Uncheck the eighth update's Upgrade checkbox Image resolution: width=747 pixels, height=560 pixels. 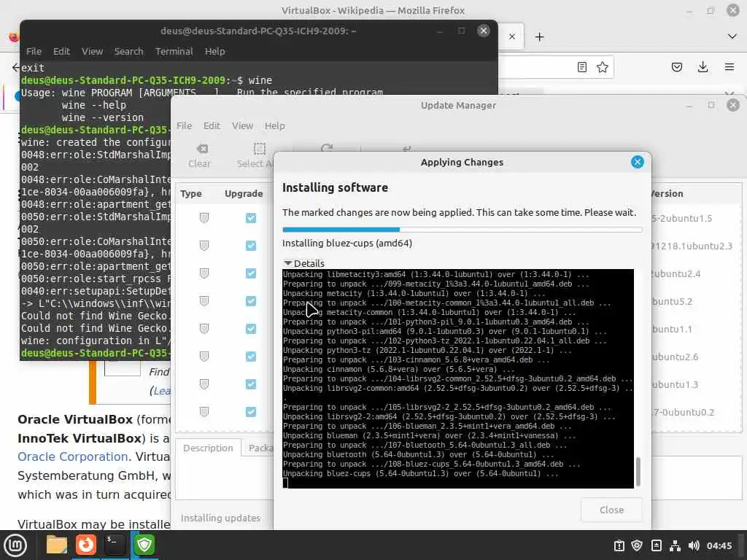pyautogui.click(x=251, y=412)
